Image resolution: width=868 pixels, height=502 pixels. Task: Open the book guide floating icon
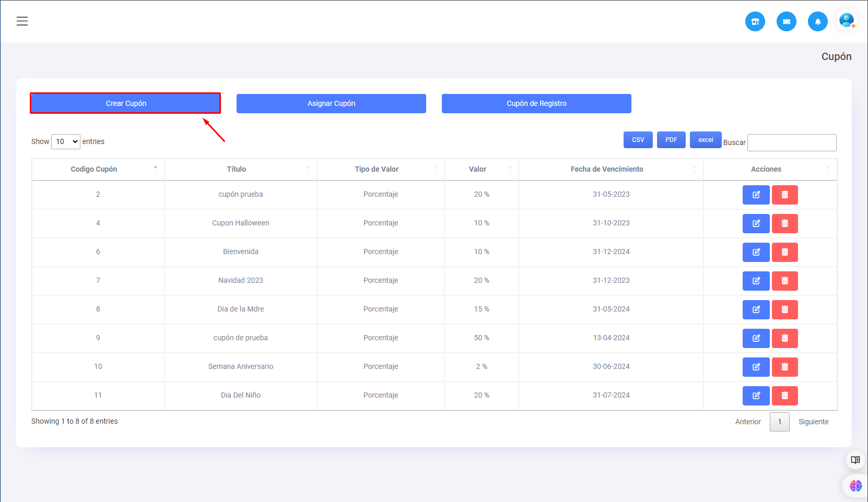(855, 460)
